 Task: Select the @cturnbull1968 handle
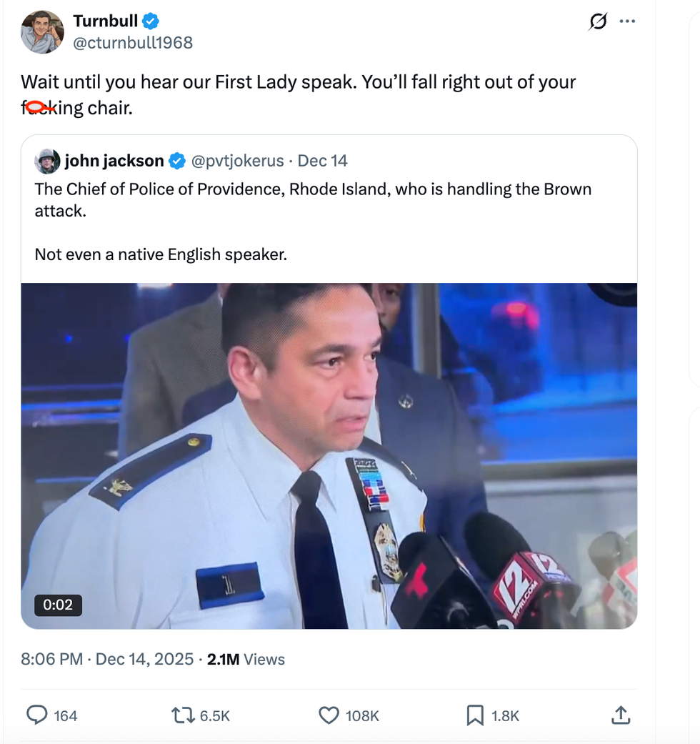(x=132, y=43)
